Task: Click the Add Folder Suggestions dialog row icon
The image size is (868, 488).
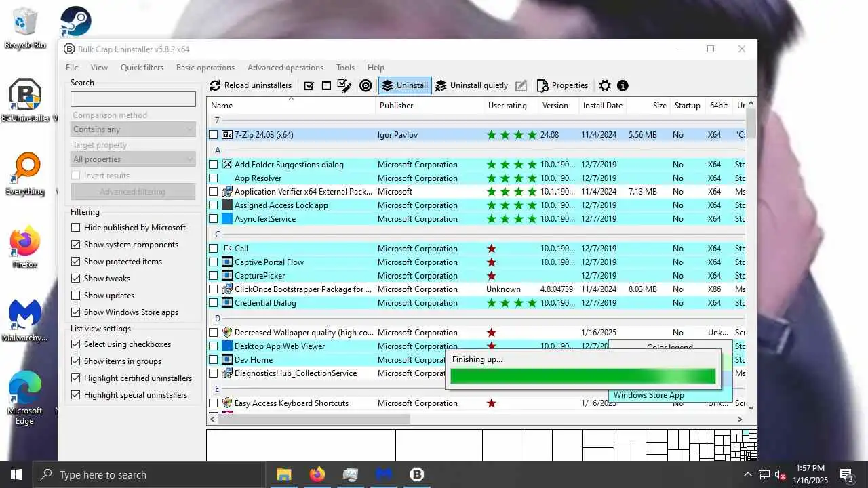Action: point(227,165)
